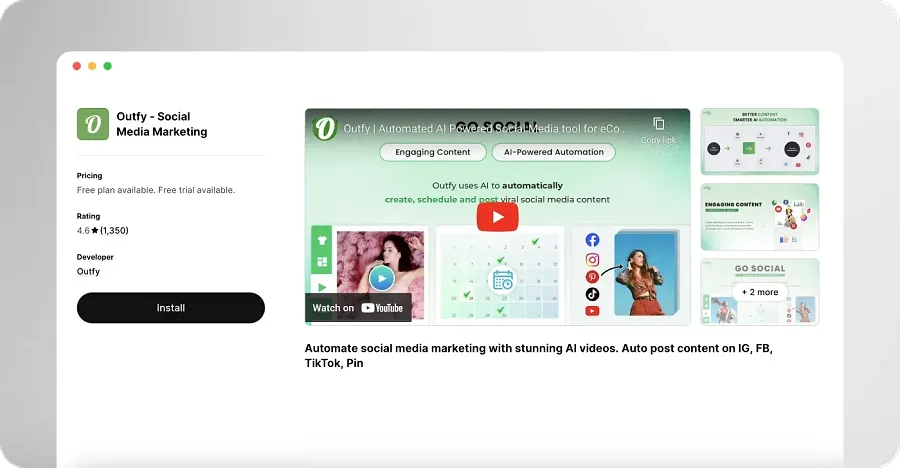The image size is (900, 468).
Task: Click the small YouTube icon under TikTok
Action: [x=592, y=311]
